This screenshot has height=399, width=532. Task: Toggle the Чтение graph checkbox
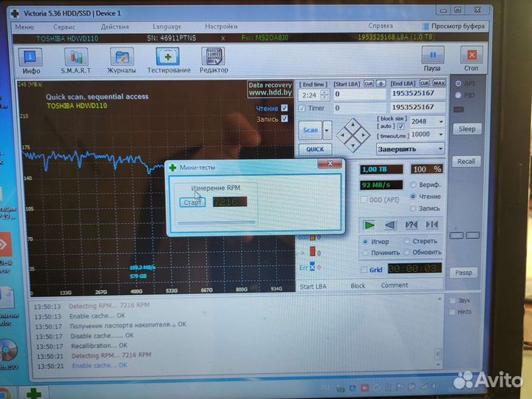284,109
